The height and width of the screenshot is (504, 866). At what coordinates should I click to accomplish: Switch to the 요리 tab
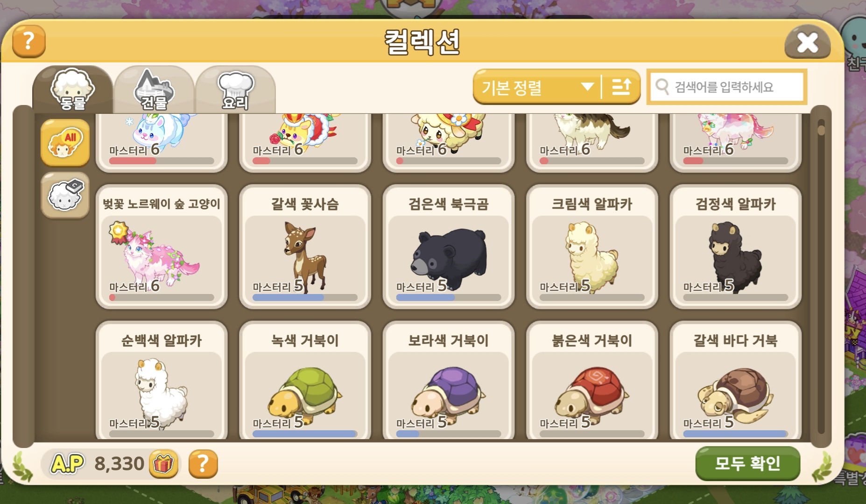pyautogui.click(x=236, y=91)
